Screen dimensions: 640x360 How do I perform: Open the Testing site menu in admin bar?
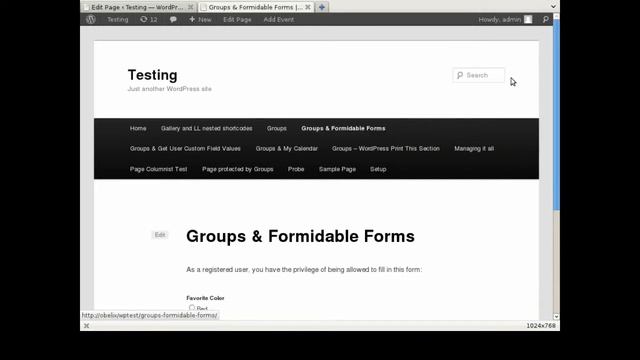(118, 19)
